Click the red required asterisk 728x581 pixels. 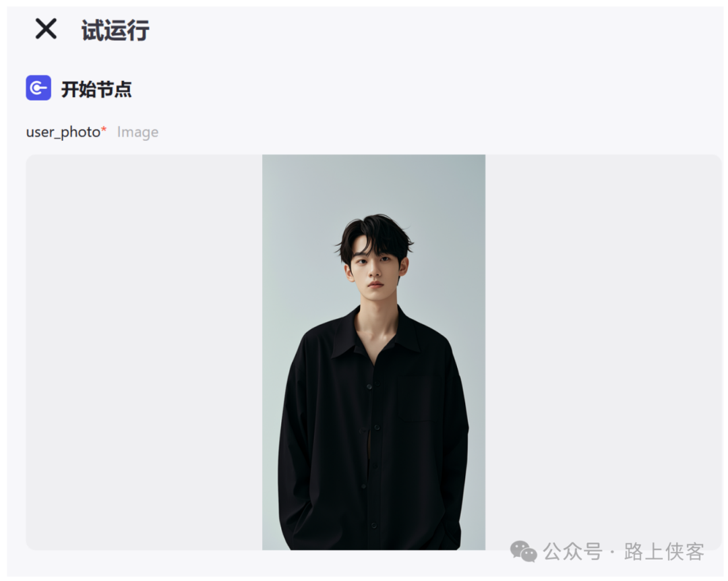(104, 129)
